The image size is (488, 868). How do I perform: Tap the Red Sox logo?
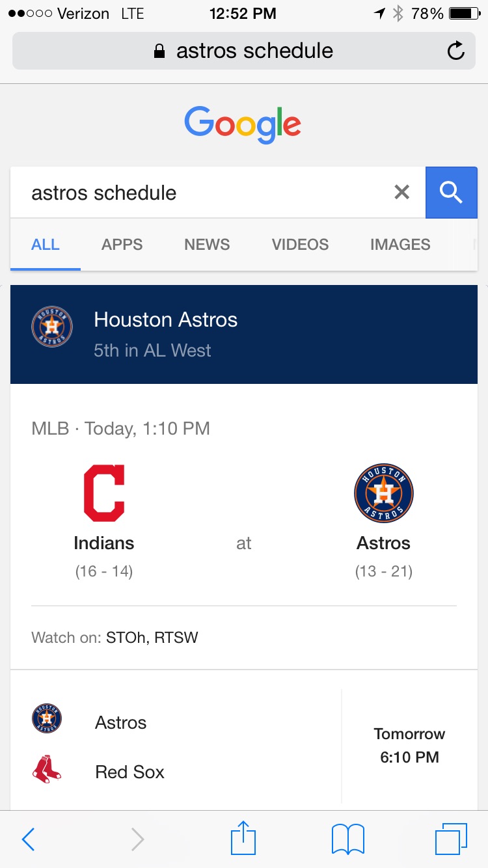coord(47,769)
